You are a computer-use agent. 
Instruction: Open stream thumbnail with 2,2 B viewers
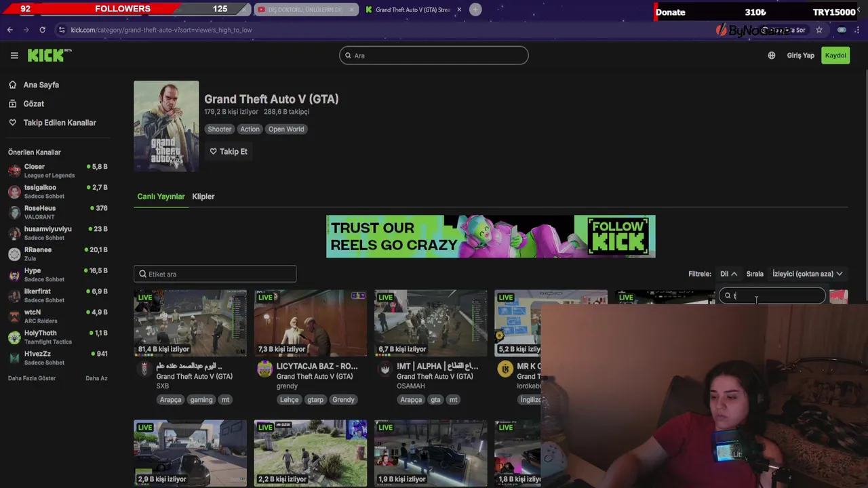(x=311, y=453)
